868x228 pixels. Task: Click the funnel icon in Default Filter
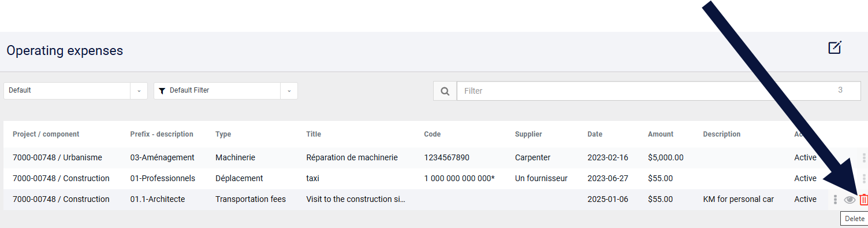162,91
